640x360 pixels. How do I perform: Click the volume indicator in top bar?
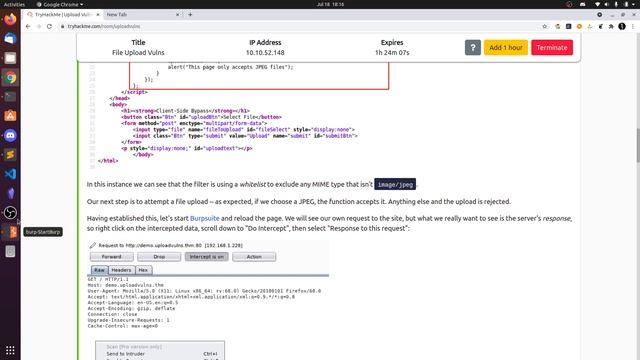(607, 4)
